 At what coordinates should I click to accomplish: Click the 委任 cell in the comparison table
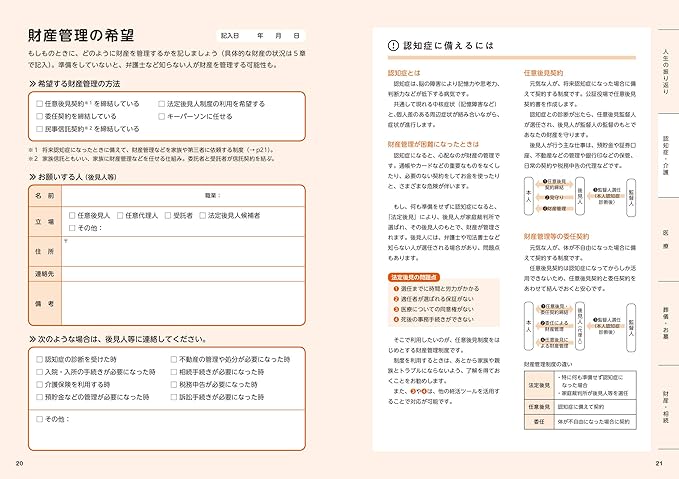coord(539,421)
